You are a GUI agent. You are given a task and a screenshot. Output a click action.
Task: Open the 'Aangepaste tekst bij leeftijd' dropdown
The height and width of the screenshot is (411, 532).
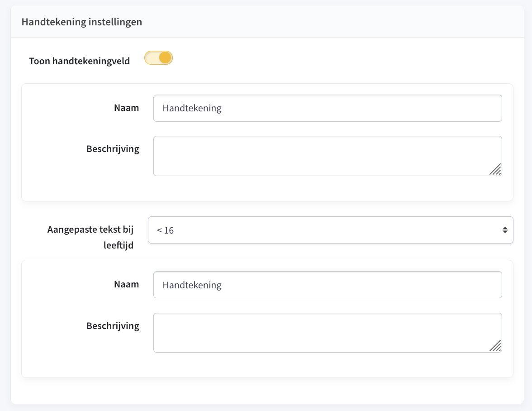click(x=330, y=230)
